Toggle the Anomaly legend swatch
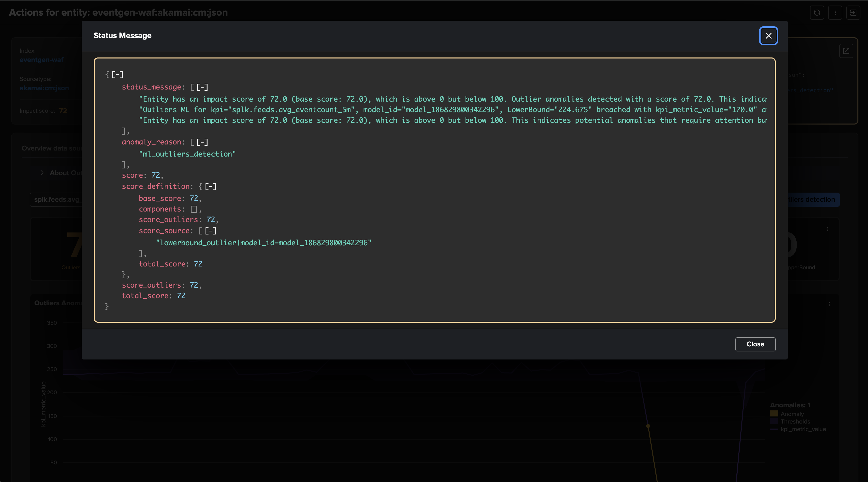Viewport: 868px width, 482px height. coord(774,414)
